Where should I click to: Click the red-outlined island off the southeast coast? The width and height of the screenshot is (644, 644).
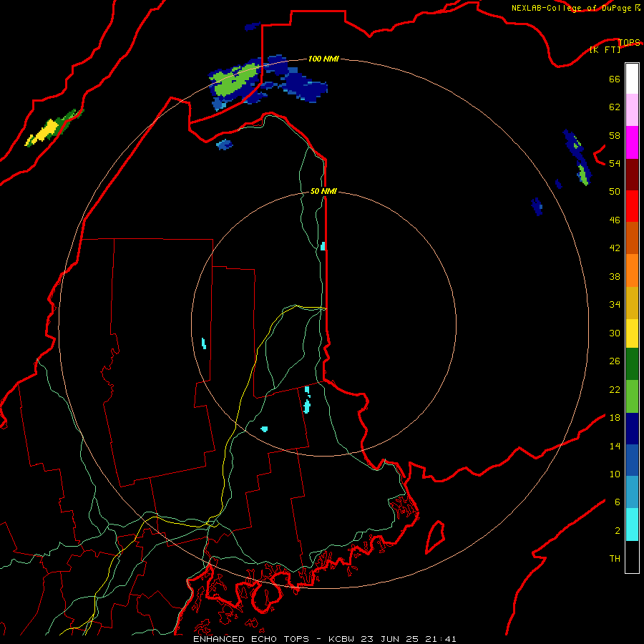(x=435, y=537)
